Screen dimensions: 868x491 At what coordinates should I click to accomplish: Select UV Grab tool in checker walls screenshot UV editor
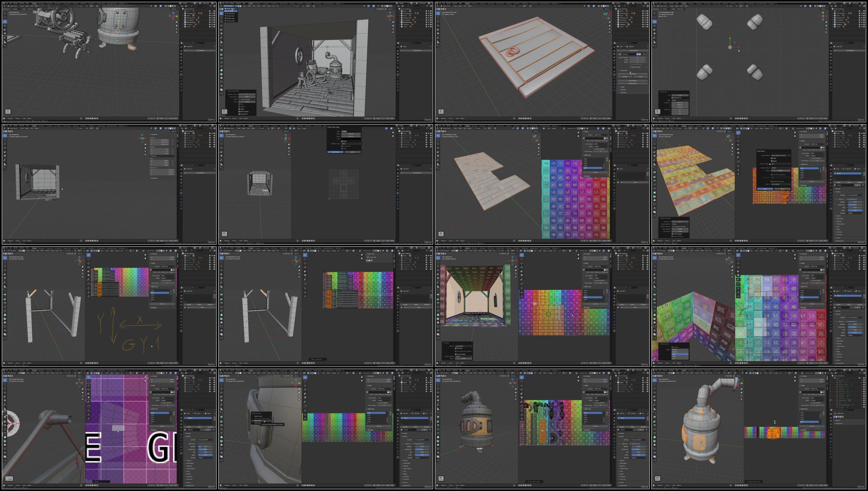[738, 289]
